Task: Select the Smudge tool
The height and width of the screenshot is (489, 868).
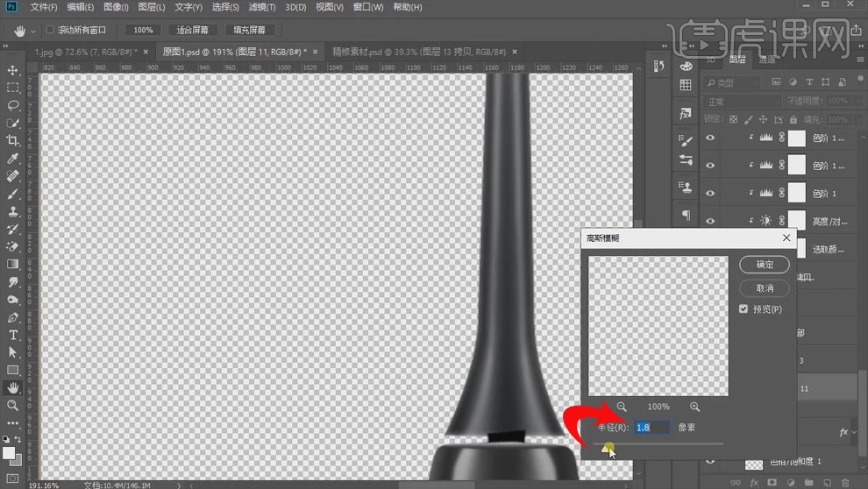Action: (x=13, y=282)
